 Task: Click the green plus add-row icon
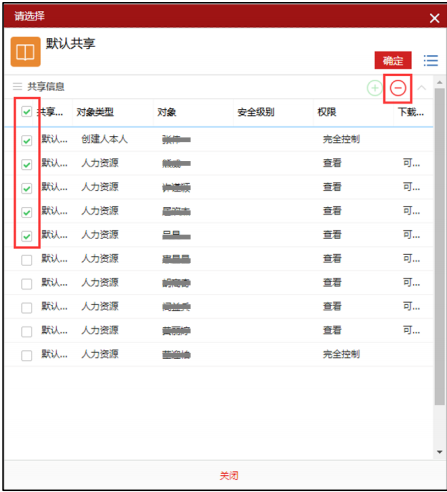point(375,88)
